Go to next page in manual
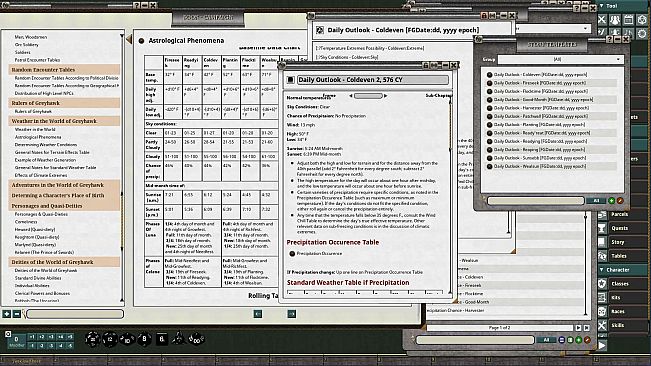Viewport: 651px width, 366px height. coord(292,314)
